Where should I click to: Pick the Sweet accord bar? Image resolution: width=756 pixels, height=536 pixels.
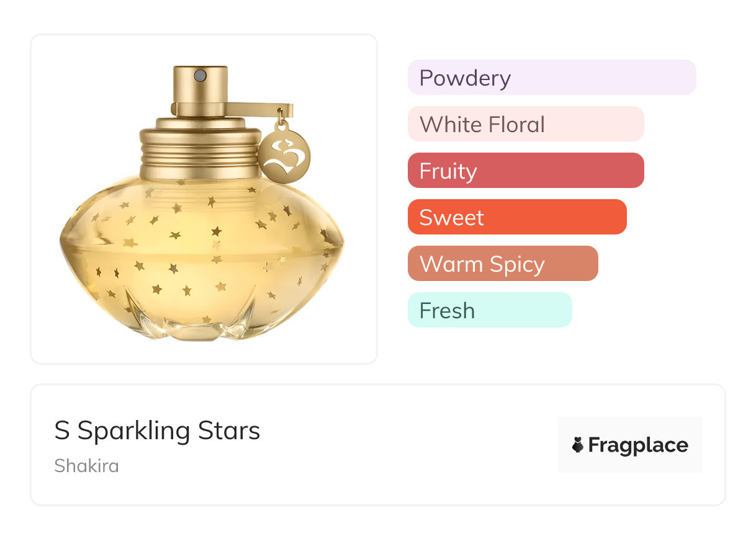[x=517, y=217]
